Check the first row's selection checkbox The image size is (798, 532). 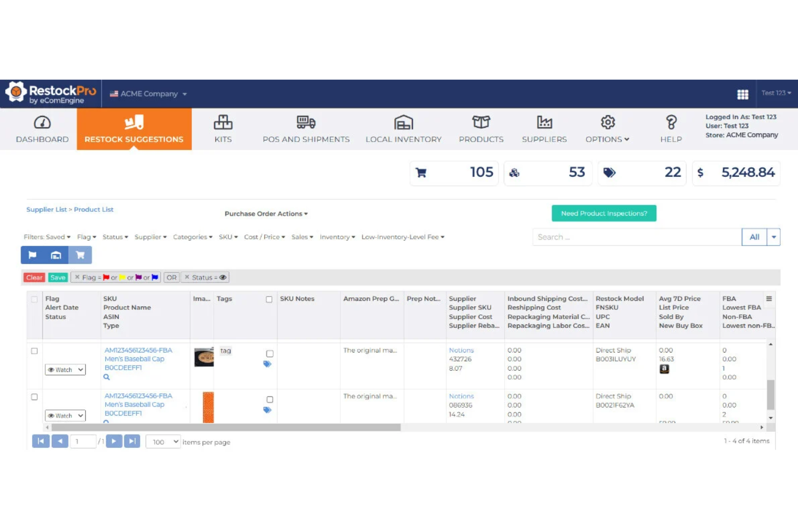[34, 350]
